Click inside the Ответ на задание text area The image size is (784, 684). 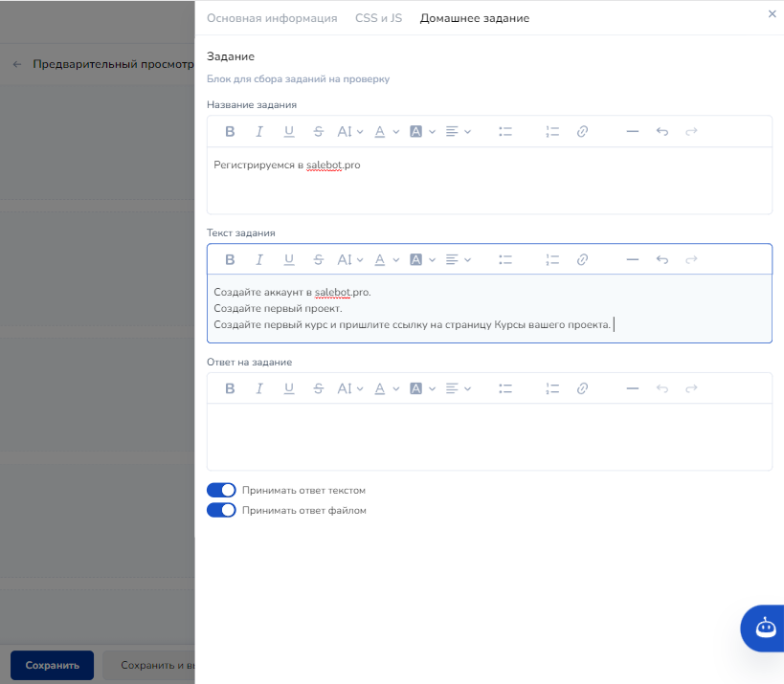488,436
